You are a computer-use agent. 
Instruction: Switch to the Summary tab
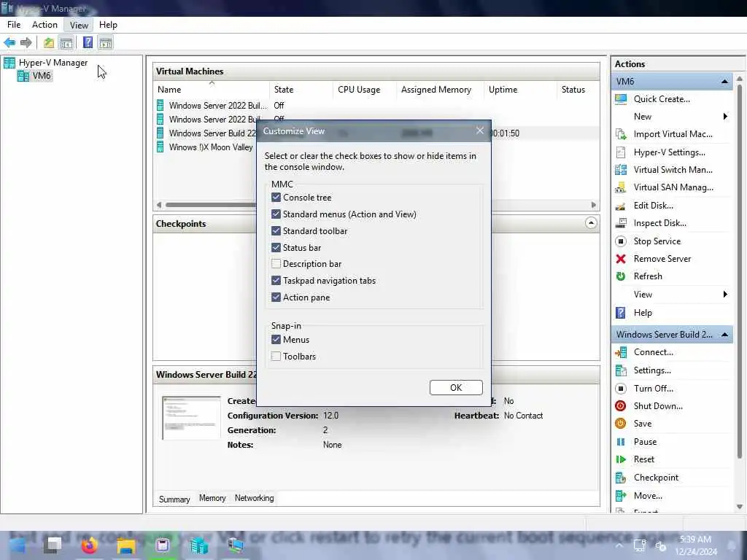[174, 499]
